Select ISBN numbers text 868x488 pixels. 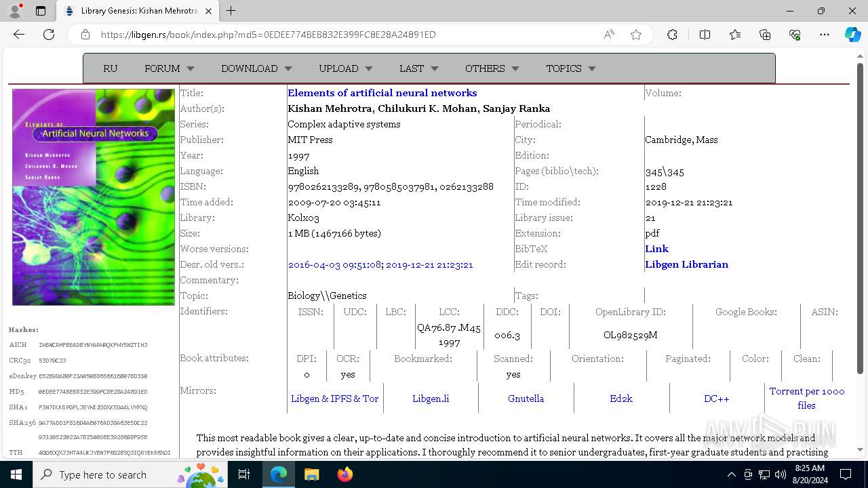coord(391,186)
